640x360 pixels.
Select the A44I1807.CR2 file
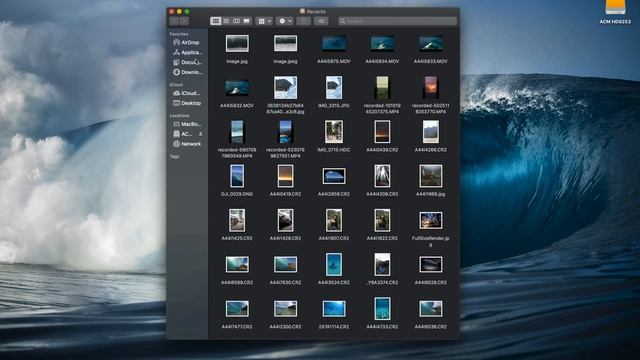334,220
